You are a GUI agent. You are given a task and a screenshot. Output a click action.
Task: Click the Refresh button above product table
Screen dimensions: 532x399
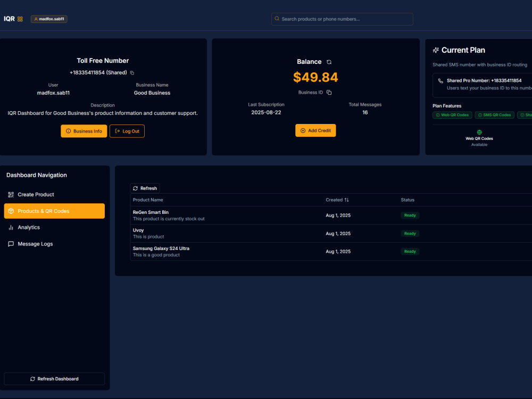click(x=145, y=188)
